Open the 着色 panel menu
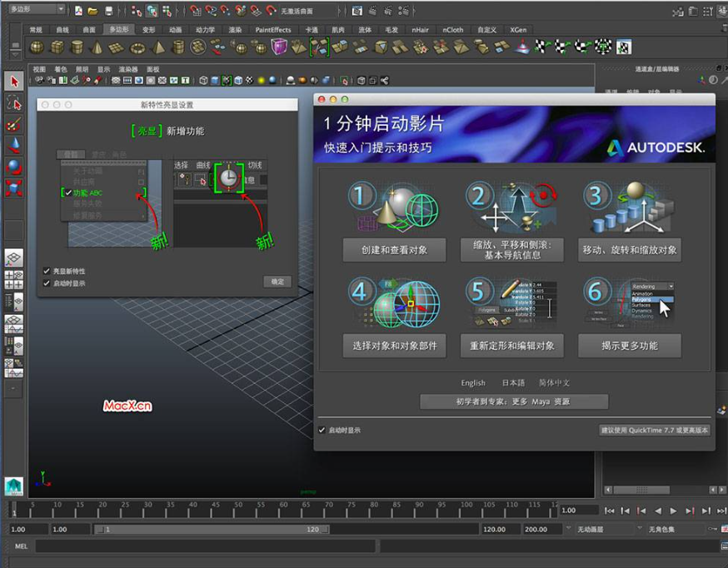The width and height of the screenshot is (728, 568). point(61,70)
